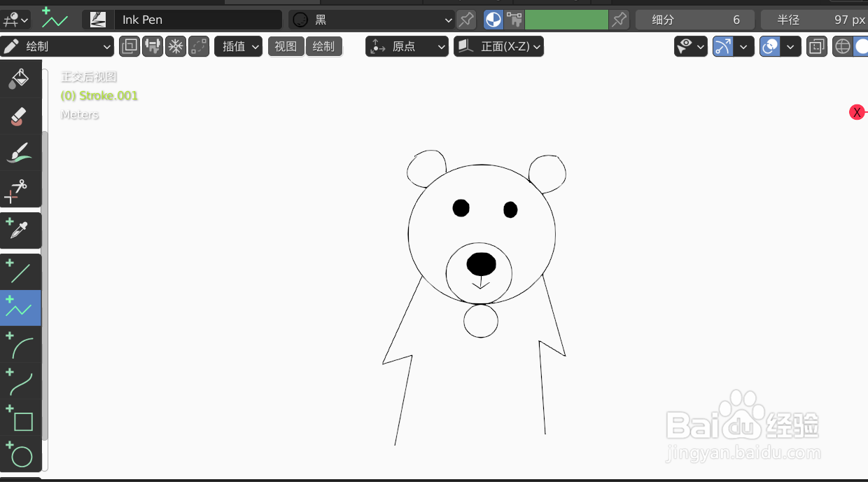Pin the green vertex color
Viewport: 868px width, 482px height.
coord(619,20)
